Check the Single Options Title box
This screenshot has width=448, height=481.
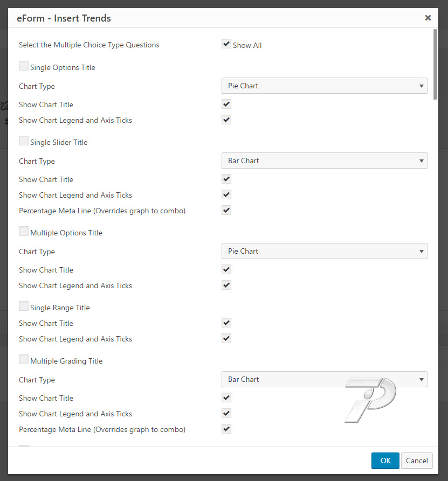(x=24, y=66)
